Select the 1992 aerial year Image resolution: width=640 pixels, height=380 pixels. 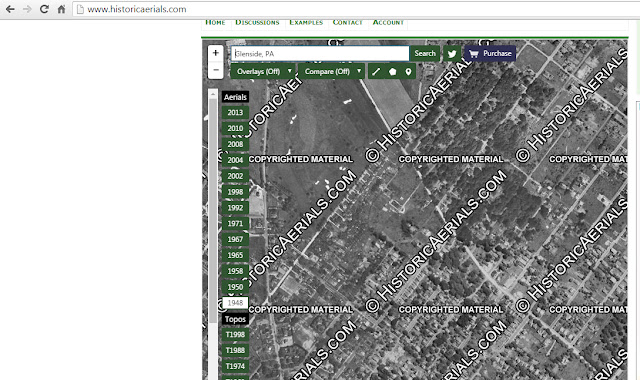tap(235, 208)
